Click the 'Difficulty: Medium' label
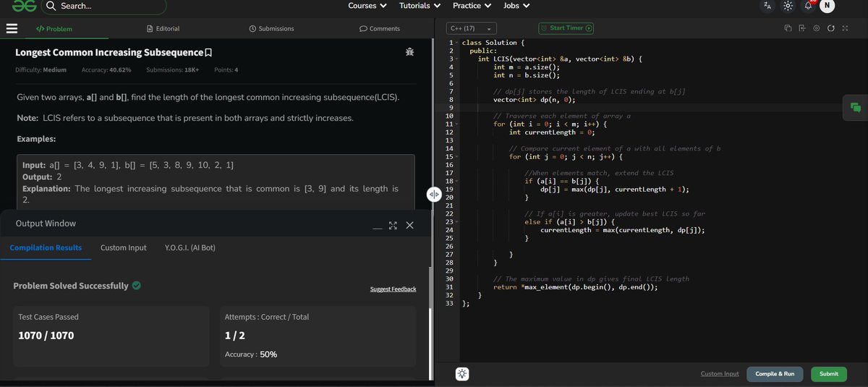Viewport: 868px width, 387px height. 41,70
